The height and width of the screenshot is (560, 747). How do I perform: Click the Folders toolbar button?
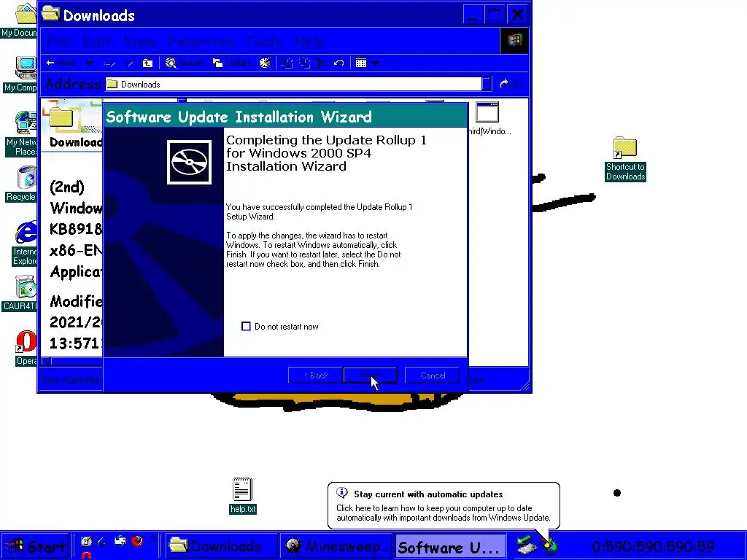click(231, 63)
